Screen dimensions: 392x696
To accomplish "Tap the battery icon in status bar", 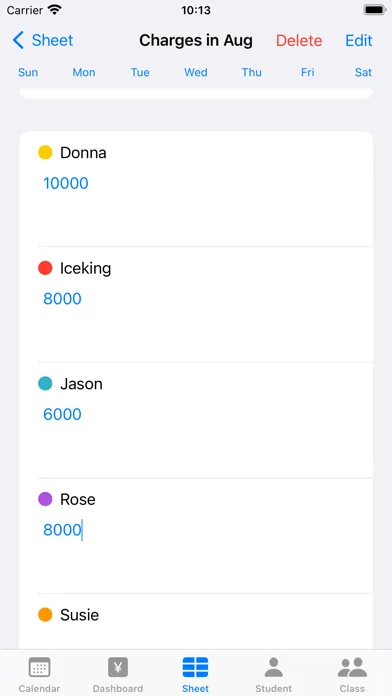I will 375,10.
